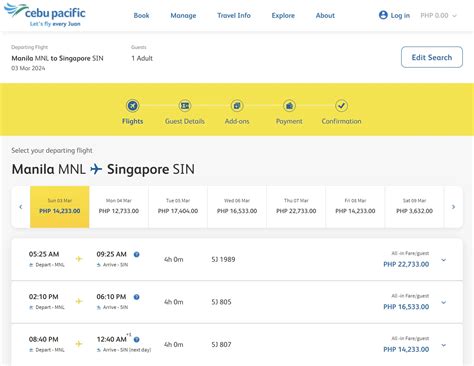Click the 03 Mar 2024 departure date text

click(28, 68)
